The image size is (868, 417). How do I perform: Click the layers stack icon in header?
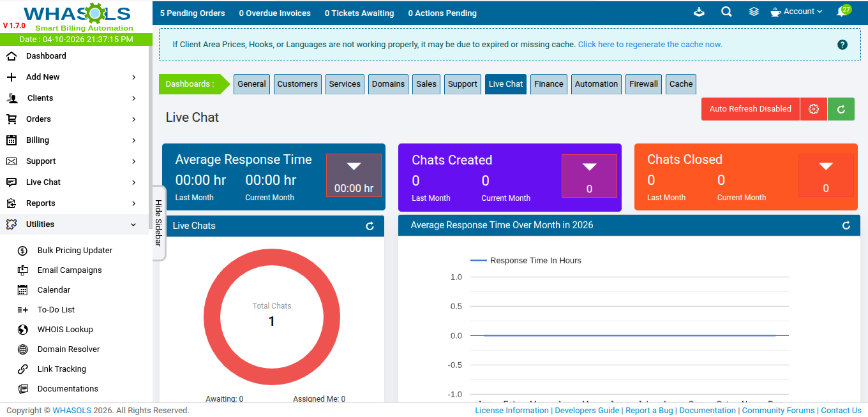pyautogui.click(x=754, y=12)
